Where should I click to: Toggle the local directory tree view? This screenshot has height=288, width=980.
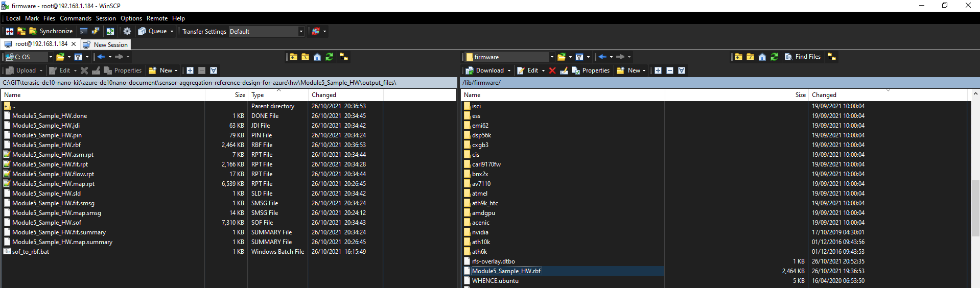[344, 57]
